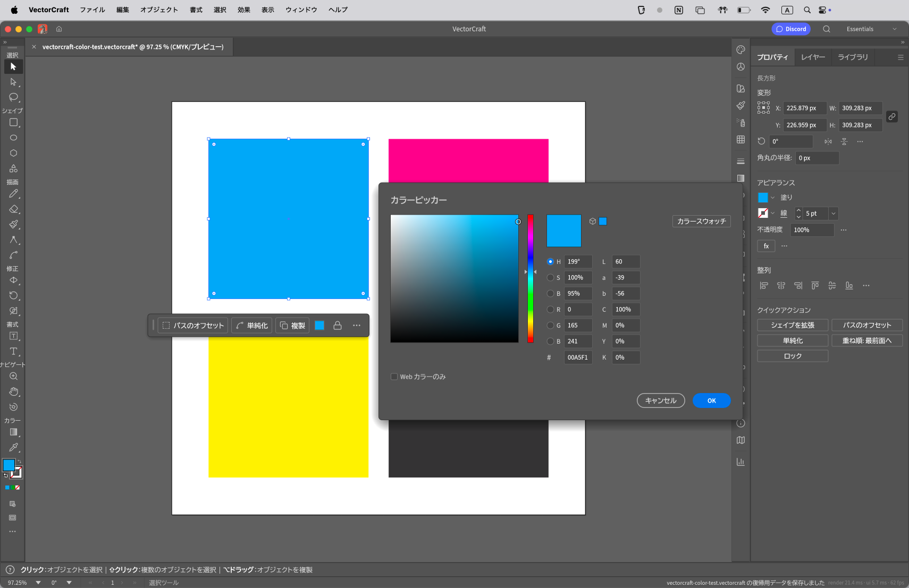
Task: Click the hex color field 00A5F1
Action: click(578, 357)
